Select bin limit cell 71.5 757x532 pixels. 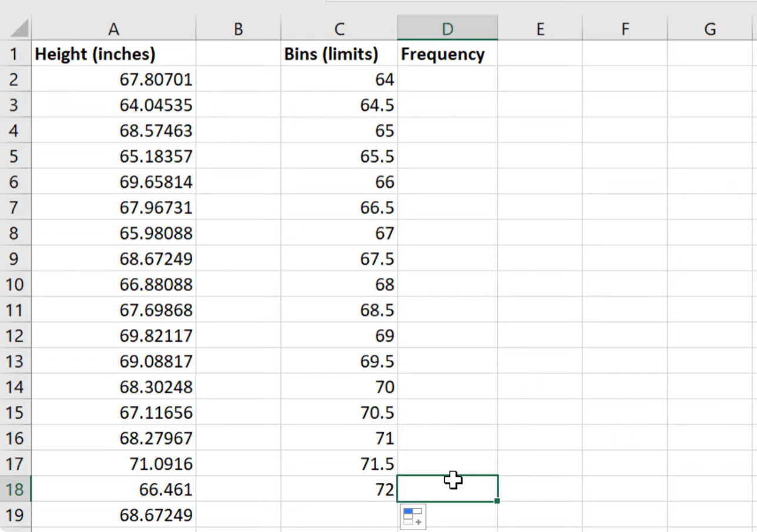coord(339,464)
